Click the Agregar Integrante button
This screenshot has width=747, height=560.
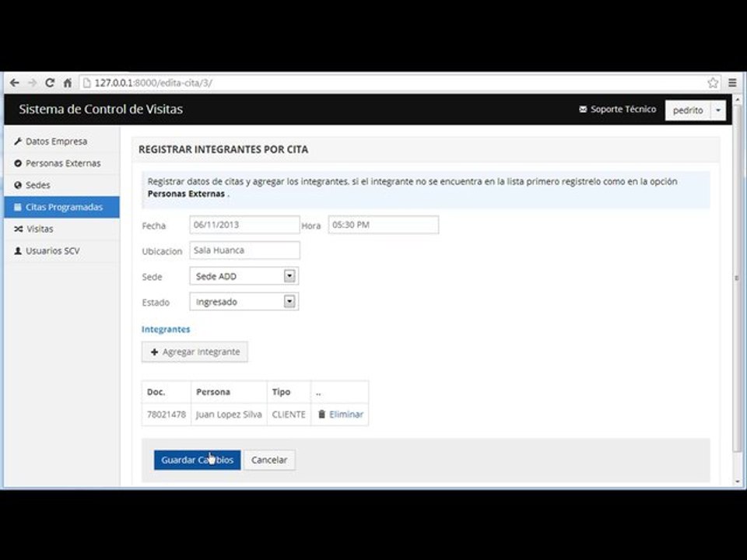click(x=195, y=352)
